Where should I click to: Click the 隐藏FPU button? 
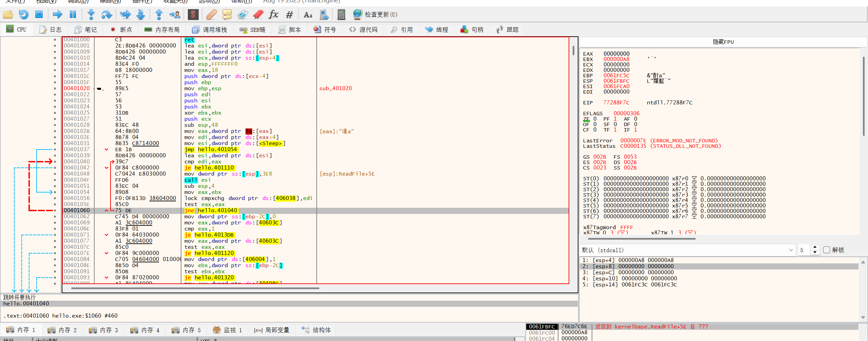[723, 42]
